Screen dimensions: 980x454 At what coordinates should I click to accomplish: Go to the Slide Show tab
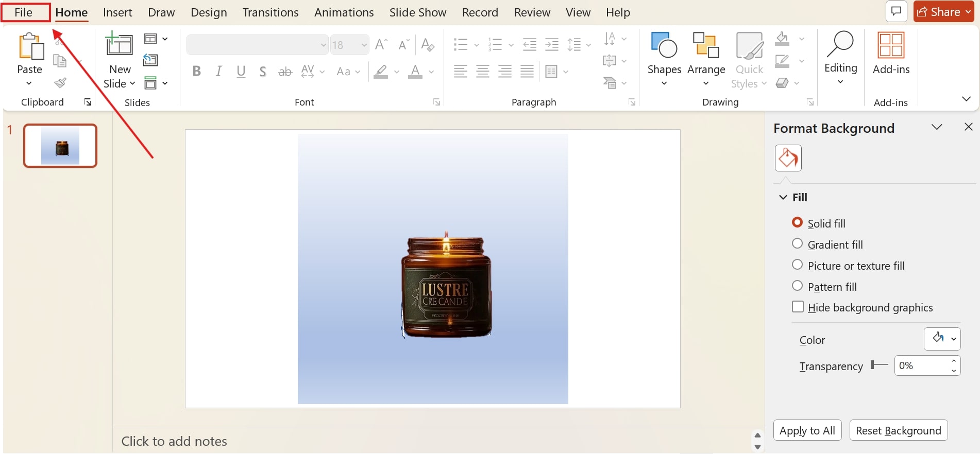pos(418,12)
